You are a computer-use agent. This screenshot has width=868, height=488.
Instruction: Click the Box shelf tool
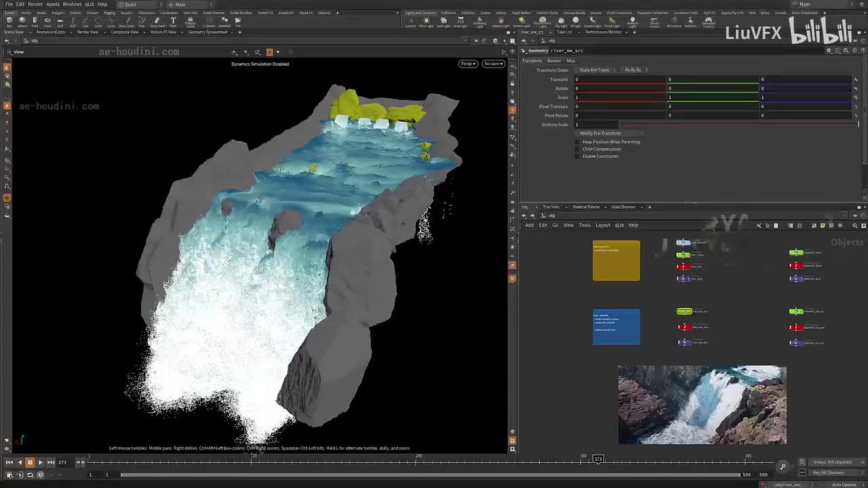click(x=9, y=22)
